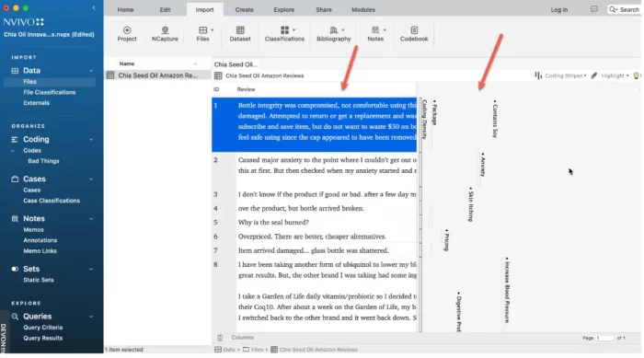This screenshot has width=644, height=358.
Task: Click the Coding Stripes bars icon
Action: click(538, 75)
